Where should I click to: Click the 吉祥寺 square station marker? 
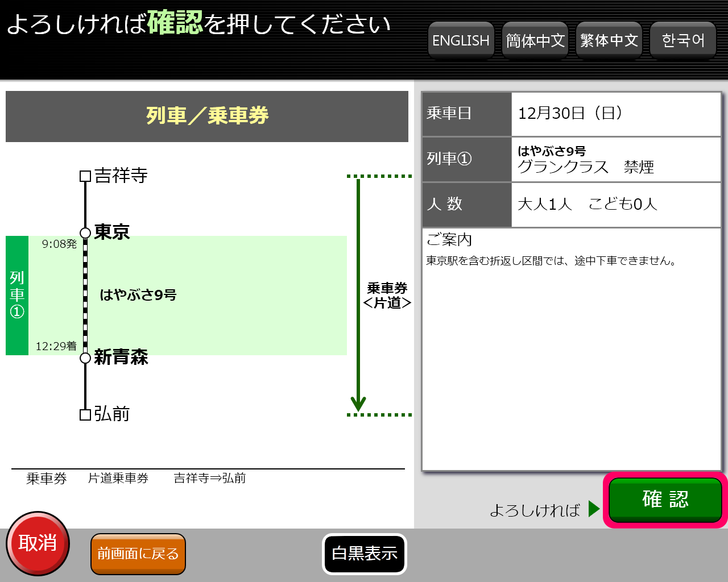85,176
